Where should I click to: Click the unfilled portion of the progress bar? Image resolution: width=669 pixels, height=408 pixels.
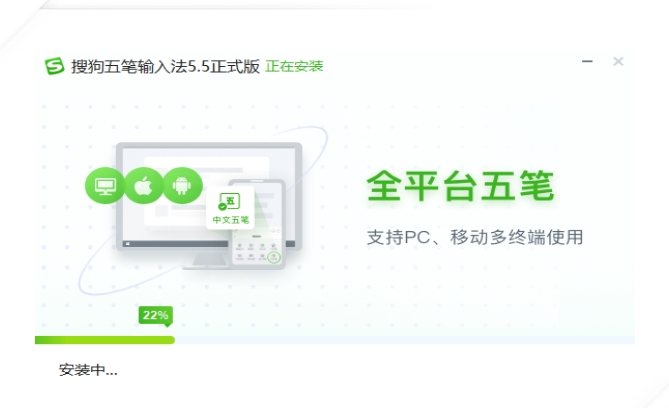405,340
